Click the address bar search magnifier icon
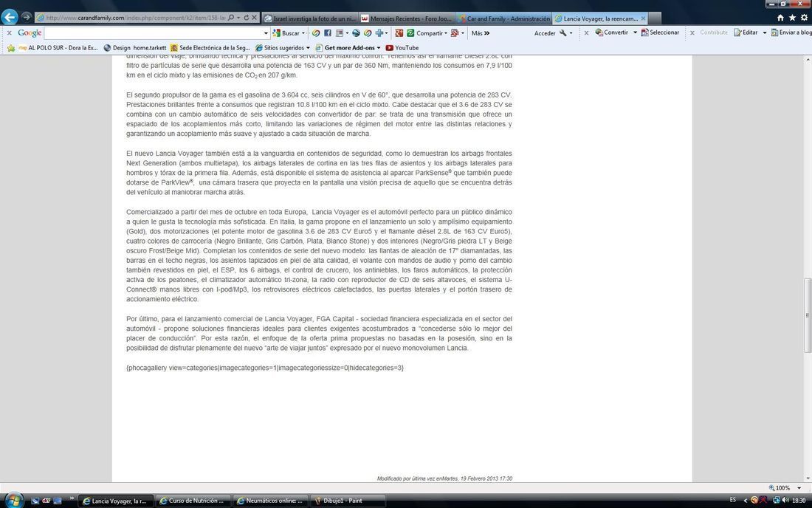The image size is (812, 508). pos(231,18)
